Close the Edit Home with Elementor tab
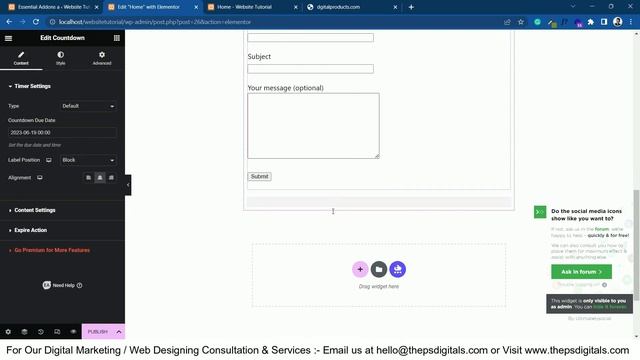640x360 pixels. point(196,7)
